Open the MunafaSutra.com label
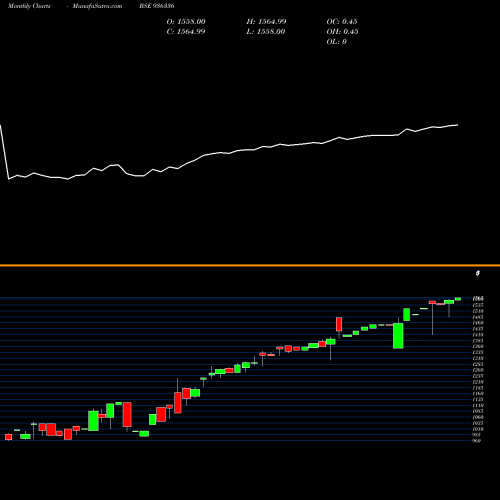This screenshot has height=500, width=500. click(97, 6)
